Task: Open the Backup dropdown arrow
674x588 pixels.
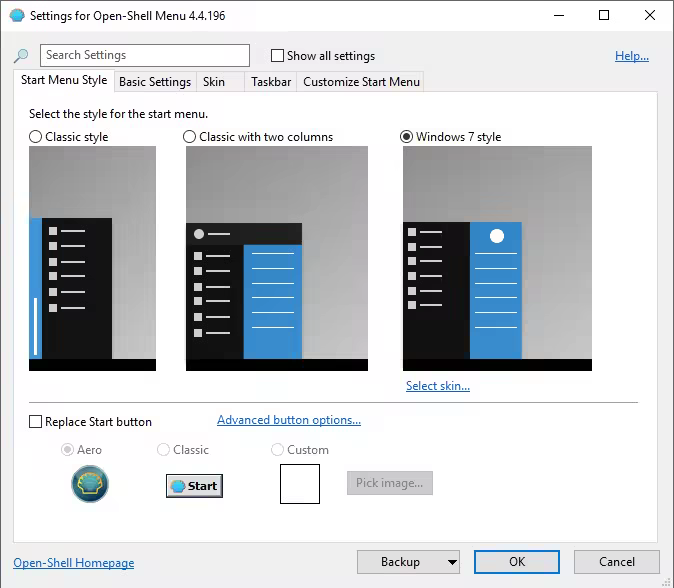Action: click(452, 562)
